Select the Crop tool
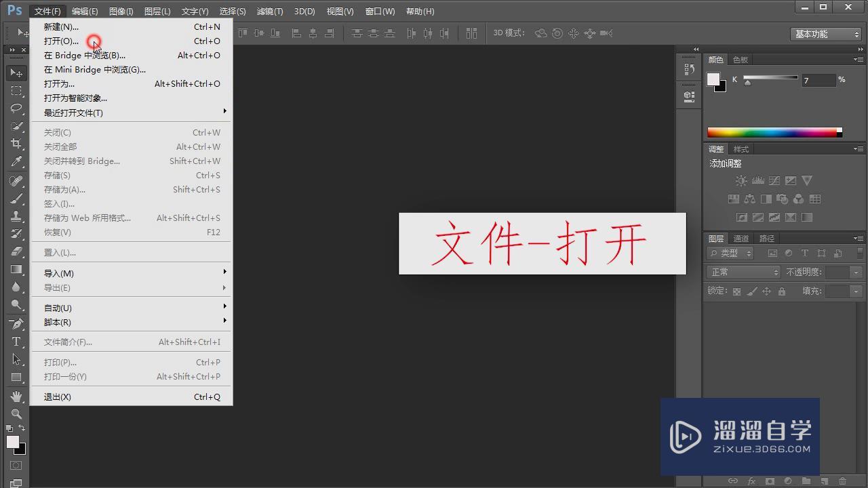The image size is (868, 488). coord(16,144)
